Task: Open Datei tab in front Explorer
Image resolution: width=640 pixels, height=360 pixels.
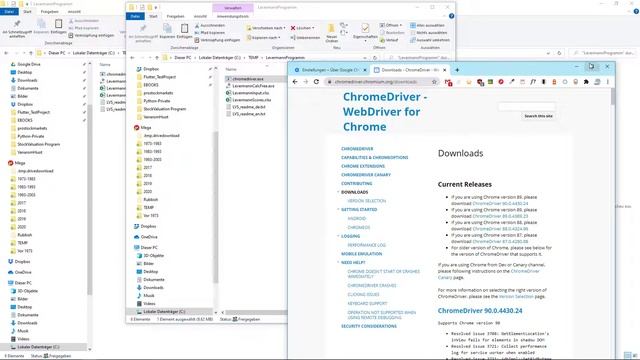Action: click(135, 16)
